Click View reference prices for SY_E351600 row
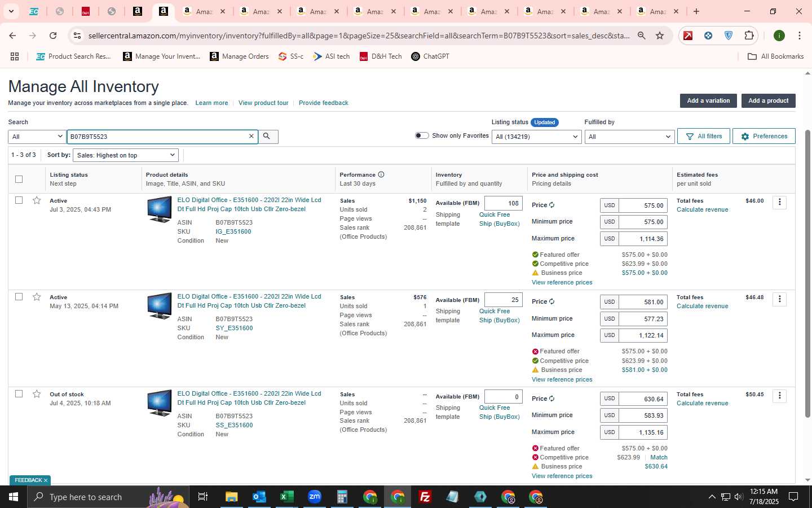This screenshot has height=508, width=812. point(562,379)
